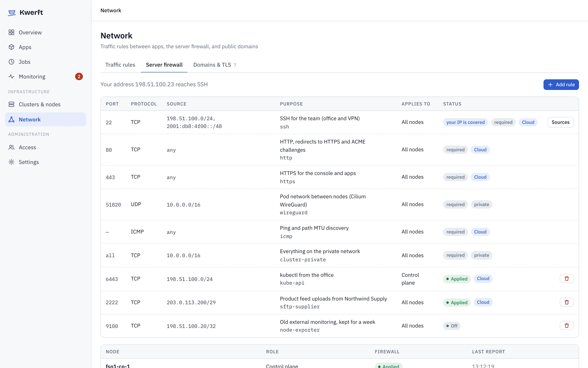Open Clusters & nodes via its server icon
Screen dimensions: 588x368
[x=11, y=104]
